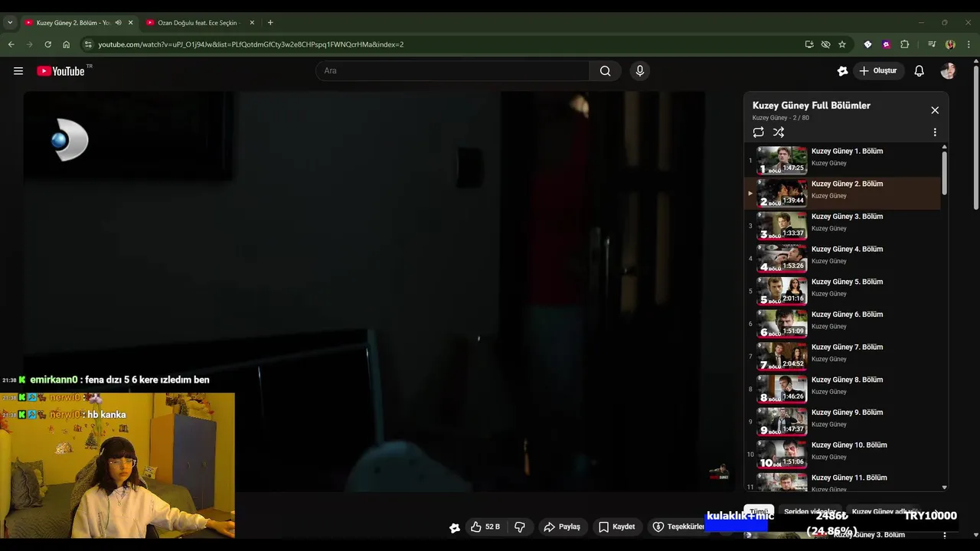Click the install app icon in the address bar
Image resolution: width=980 pixels, height=551 pixels.
pyautogui.click(x=809, y=44)
